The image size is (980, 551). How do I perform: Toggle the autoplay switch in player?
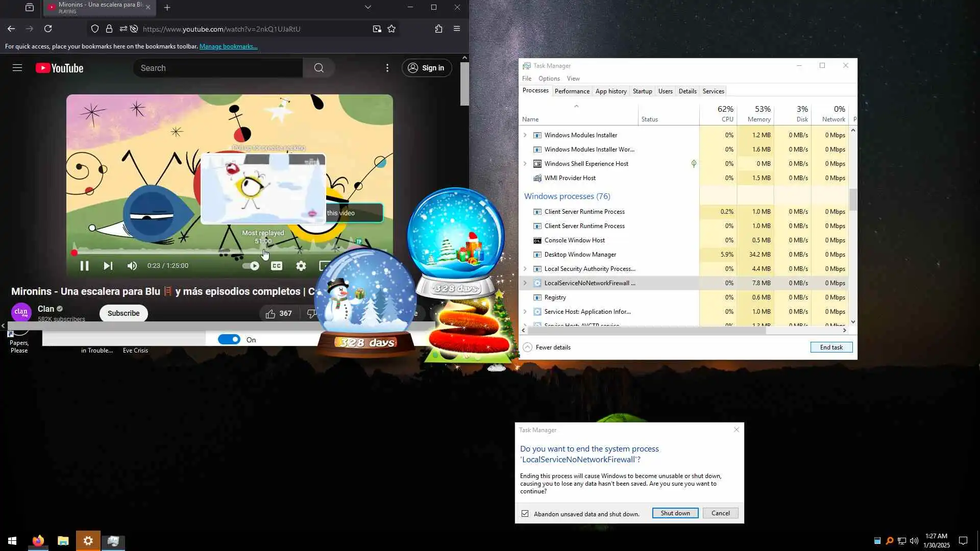pos(251,266)
